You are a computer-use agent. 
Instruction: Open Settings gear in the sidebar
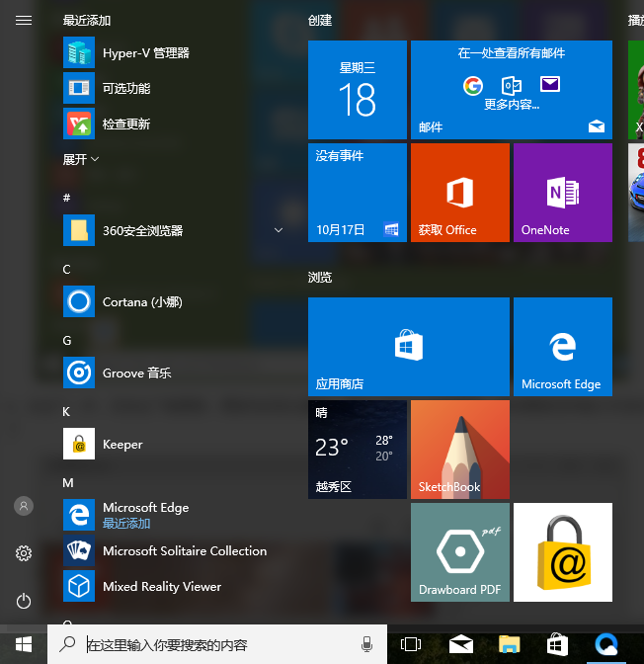point(24,553)
